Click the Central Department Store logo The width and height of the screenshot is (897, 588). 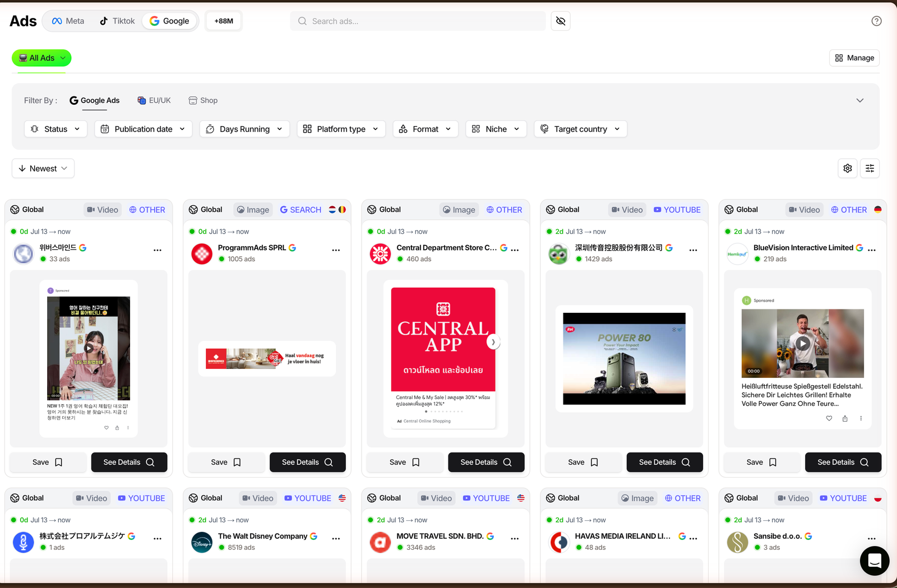tap(380, 254)
